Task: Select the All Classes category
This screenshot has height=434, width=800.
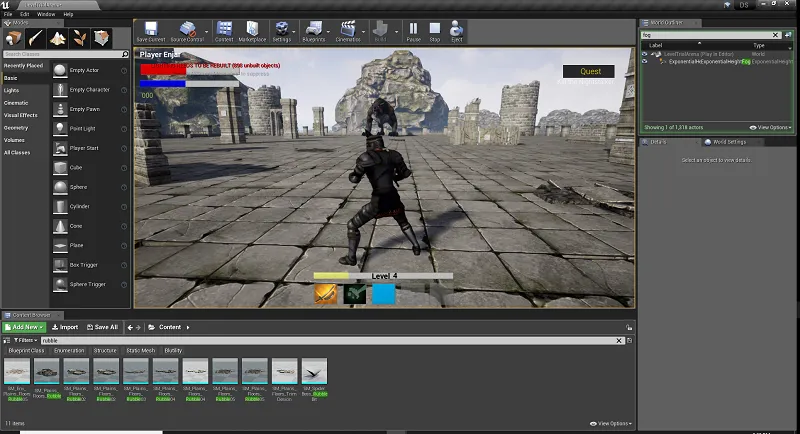Action: coord(17,152)
